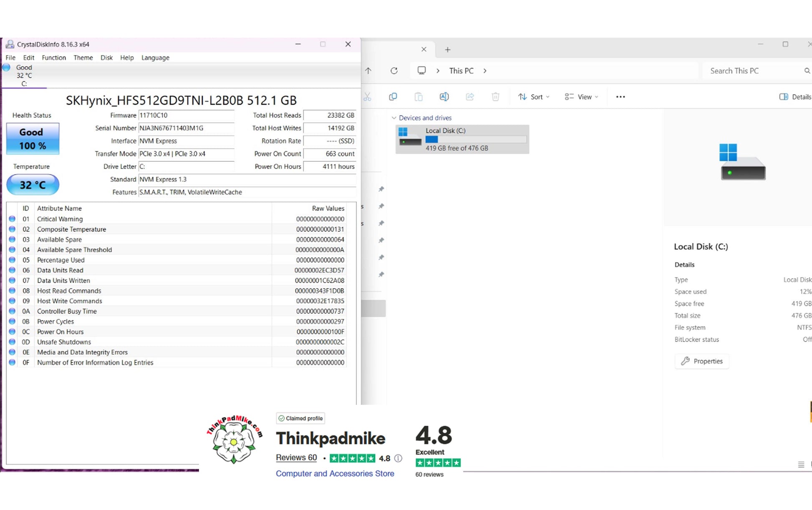Image resolution: width=812 pixels, height=510 pixels.
Task: Click the Local Disk (C:) capacity bar
Action: tap(476, 139)
